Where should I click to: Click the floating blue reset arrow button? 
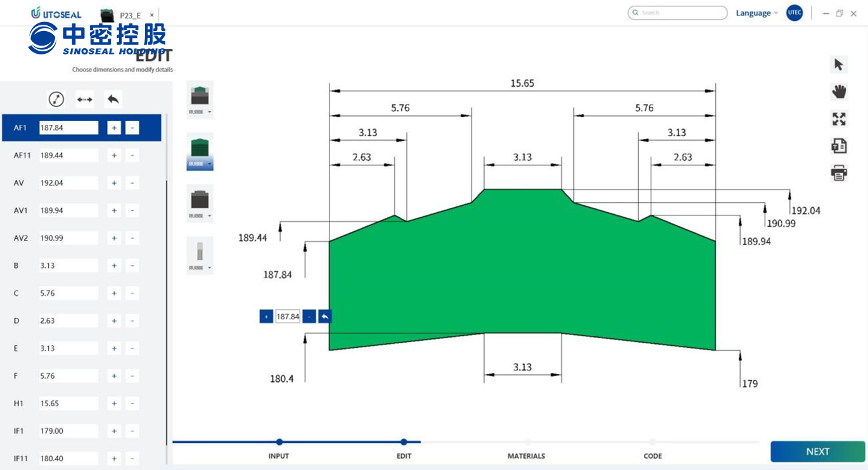pyautogui.click(x=325, y=317)
